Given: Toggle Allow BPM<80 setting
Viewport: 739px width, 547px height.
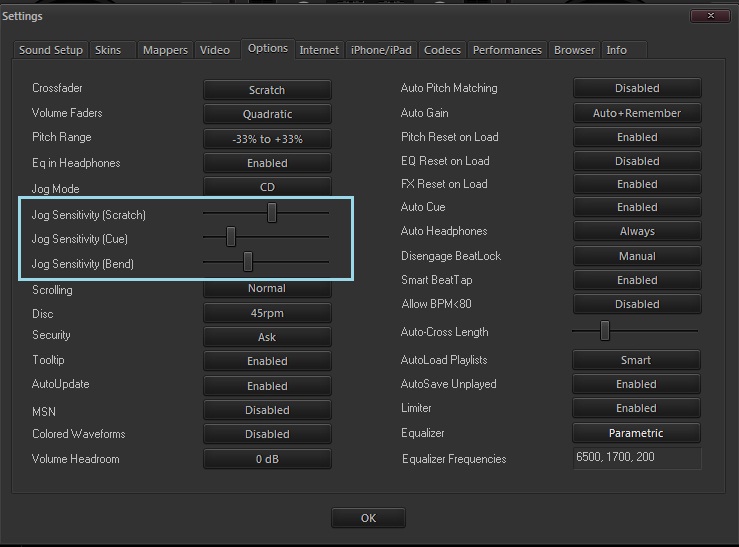Looking at the screenshot, I should click(x=637, y=304).
